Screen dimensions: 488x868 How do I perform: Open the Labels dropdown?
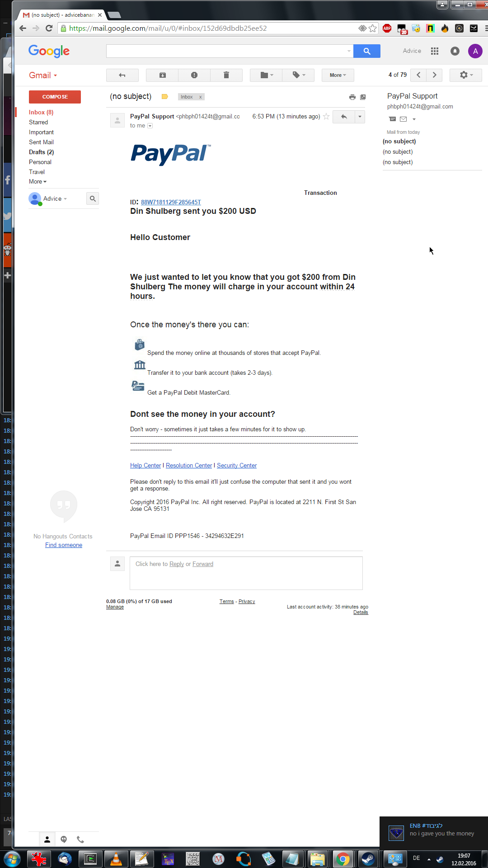point(298,75)
